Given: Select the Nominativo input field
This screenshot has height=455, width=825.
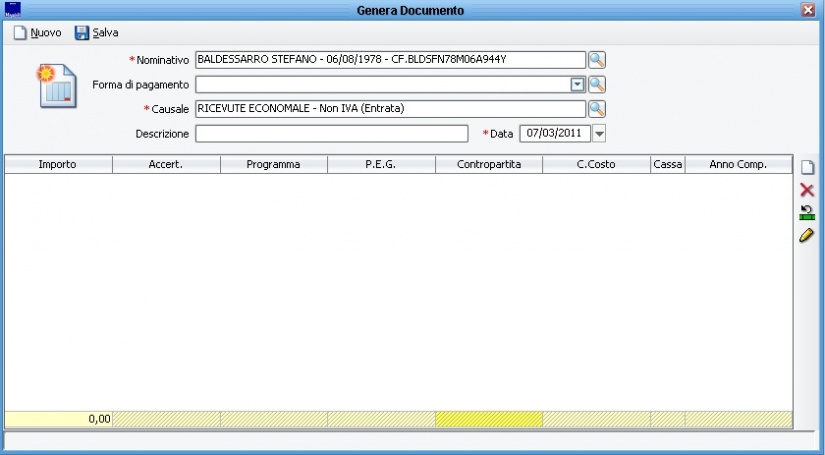Looking at the screenshot, I should 389,60.
